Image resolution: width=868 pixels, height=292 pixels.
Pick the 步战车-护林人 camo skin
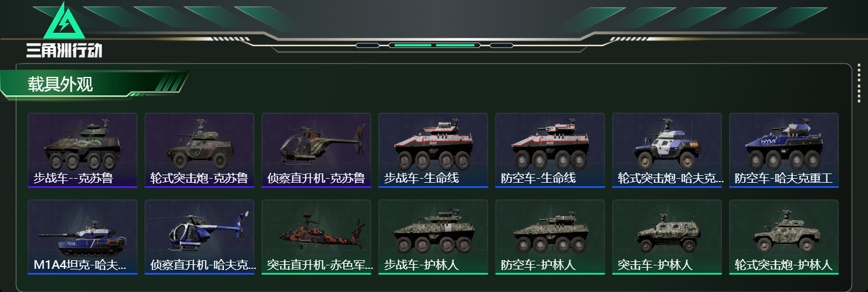click(433, 237)
